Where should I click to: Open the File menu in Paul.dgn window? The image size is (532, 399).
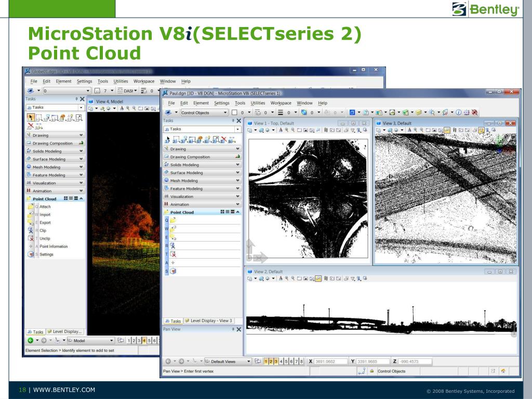tap(171, 103)
